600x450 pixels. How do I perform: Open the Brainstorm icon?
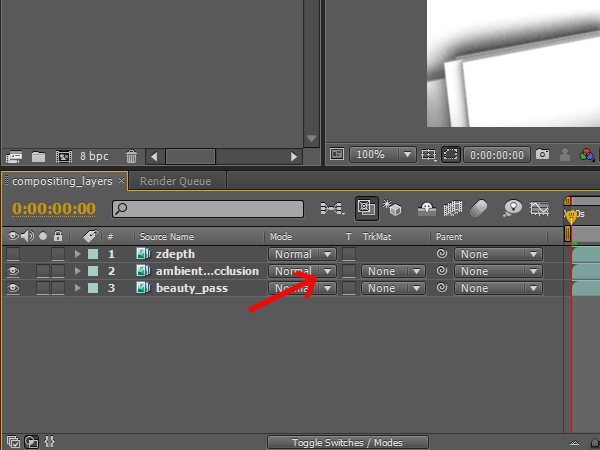point(513,208)
